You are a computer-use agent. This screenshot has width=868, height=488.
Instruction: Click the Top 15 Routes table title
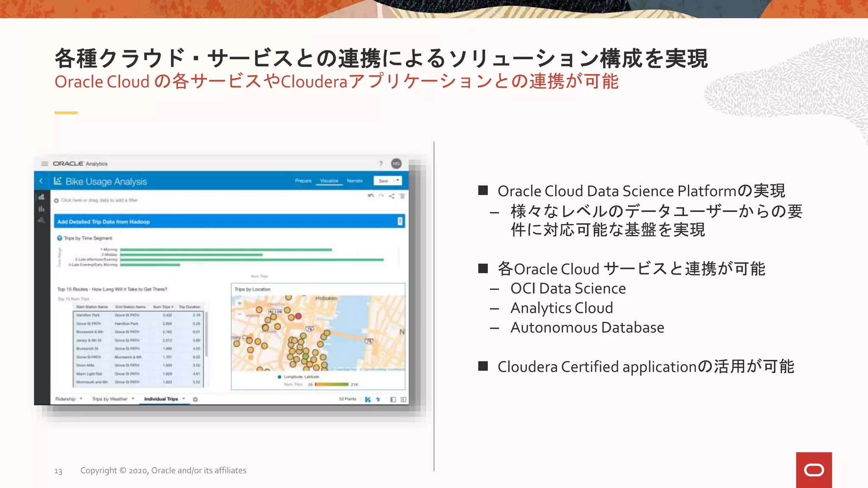coord(112,289)
